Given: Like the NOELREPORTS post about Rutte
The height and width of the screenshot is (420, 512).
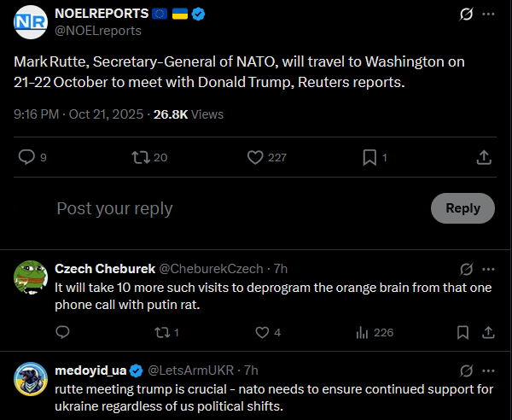Looking at the screenshot, I should click(x=255, y=157).
